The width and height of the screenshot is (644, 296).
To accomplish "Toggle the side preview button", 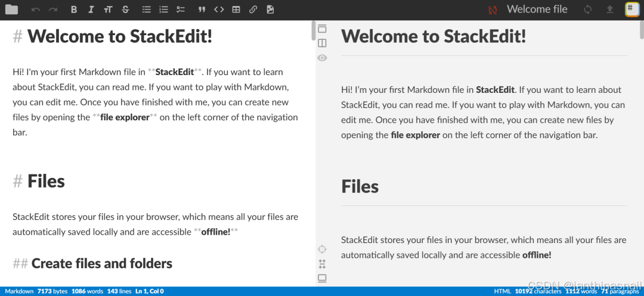I will (323, 43).
